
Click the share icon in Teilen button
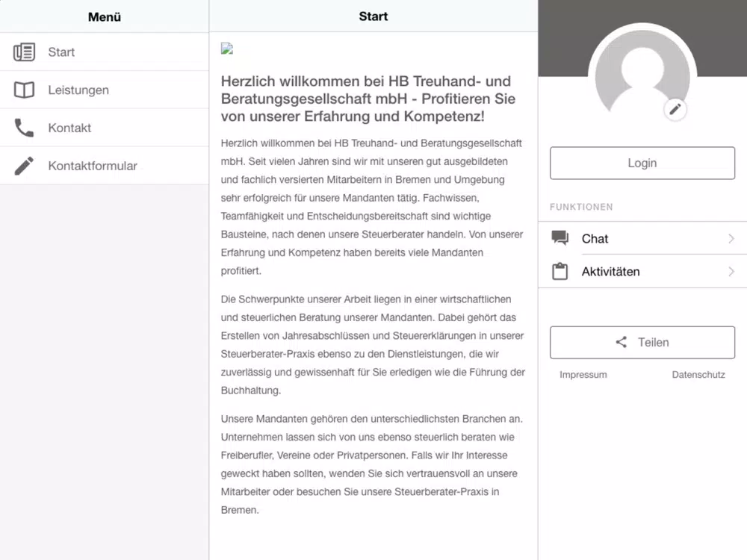(x=622, y=342)
